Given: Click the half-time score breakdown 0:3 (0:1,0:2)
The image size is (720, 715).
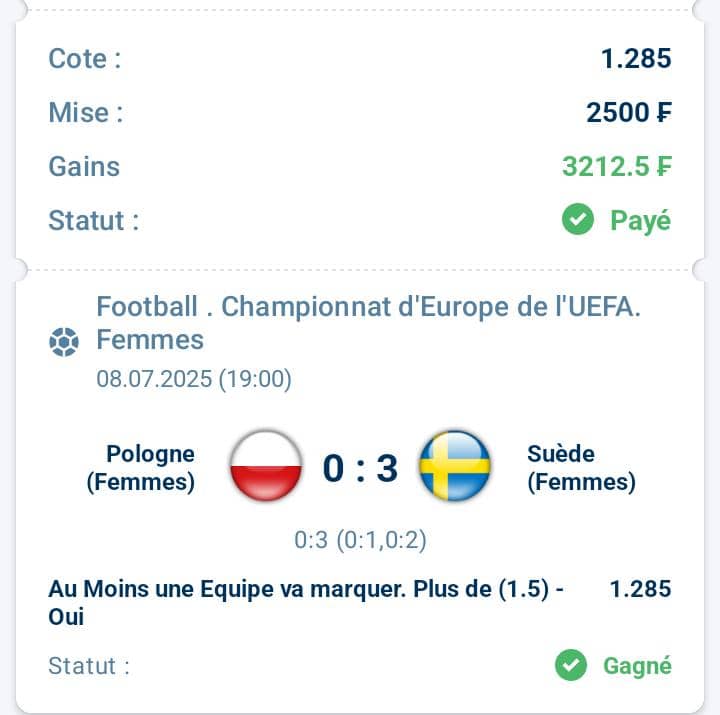Looking at the screenshot, I should click(360, 540).
